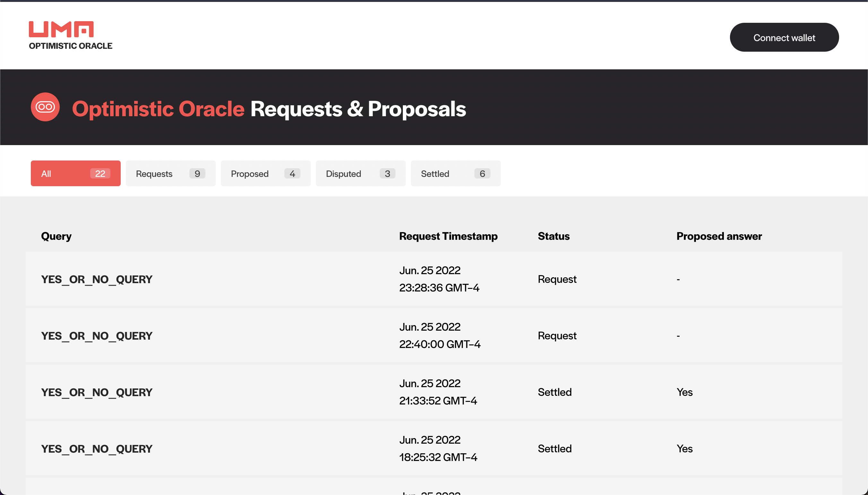
Task: Click Request status in the 23:28:36 row
Action: click(x=557, y=279)
